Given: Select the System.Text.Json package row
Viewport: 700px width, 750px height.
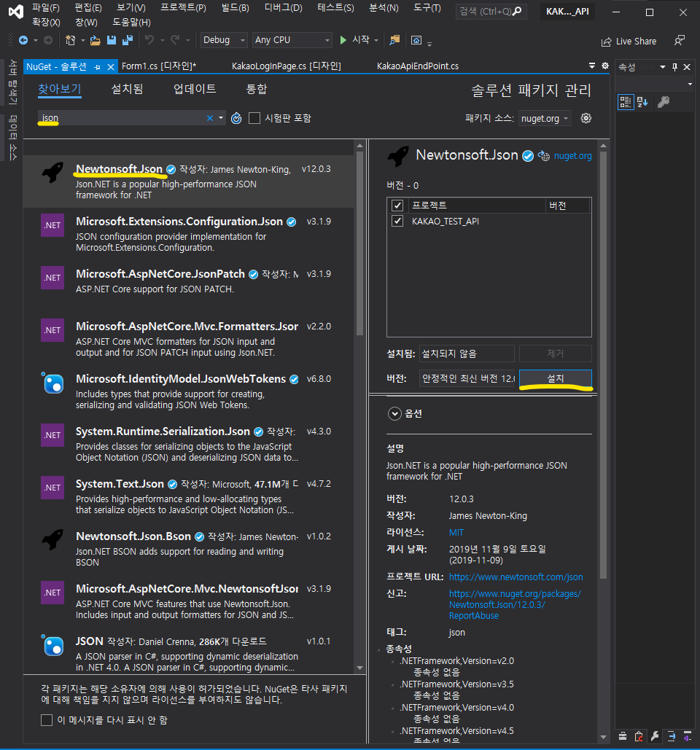Looking at the screenshot, I should pyautogui.click(x=189, y=496).
